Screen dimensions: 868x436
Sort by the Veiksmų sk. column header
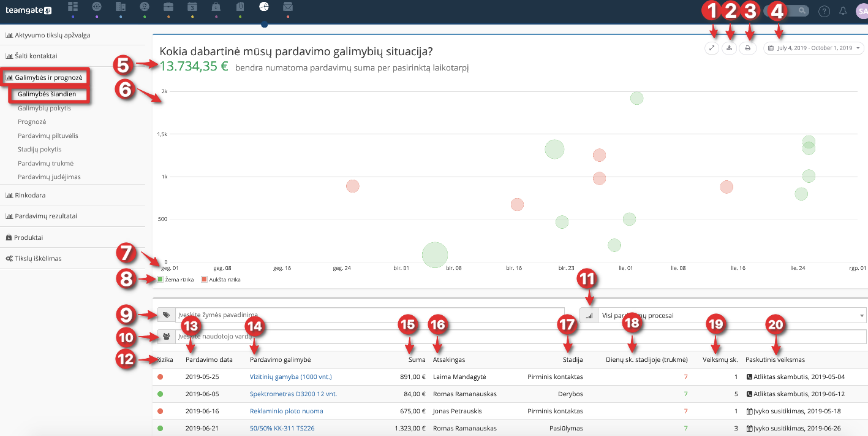click(x=720, y=359)
